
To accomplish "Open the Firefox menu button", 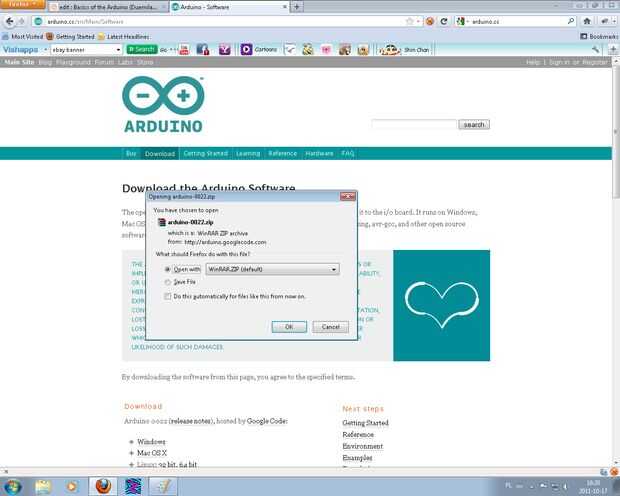I will tap(23, 4).
